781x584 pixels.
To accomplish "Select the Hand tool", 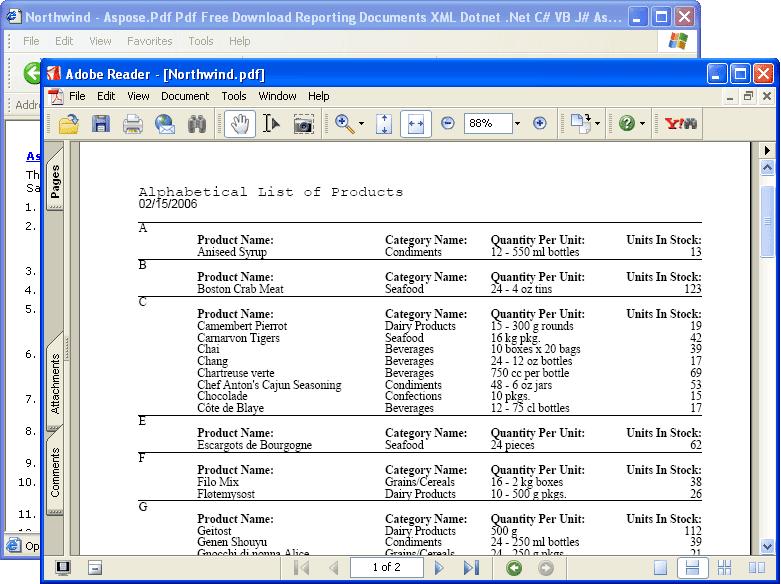I will (x=240, y=124).
